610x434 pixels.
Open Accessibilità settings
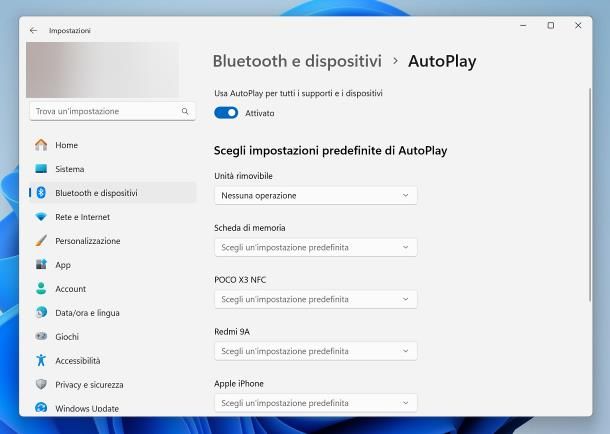coord(113,360)
